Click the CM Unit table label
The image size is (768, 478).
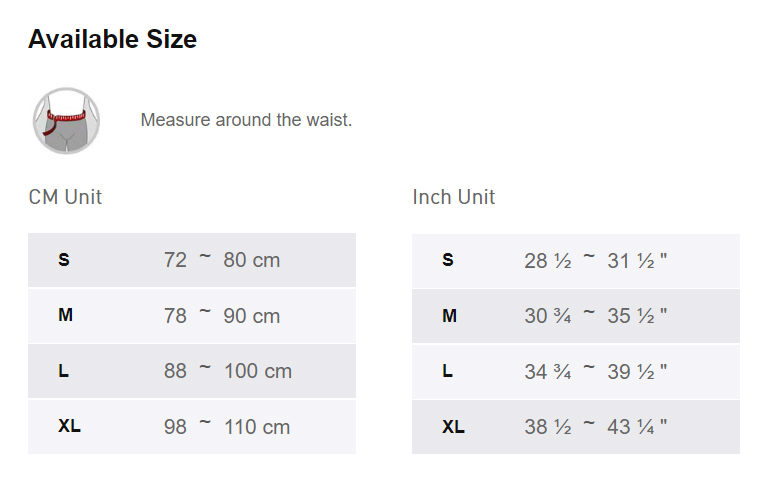tap(65, 197)
